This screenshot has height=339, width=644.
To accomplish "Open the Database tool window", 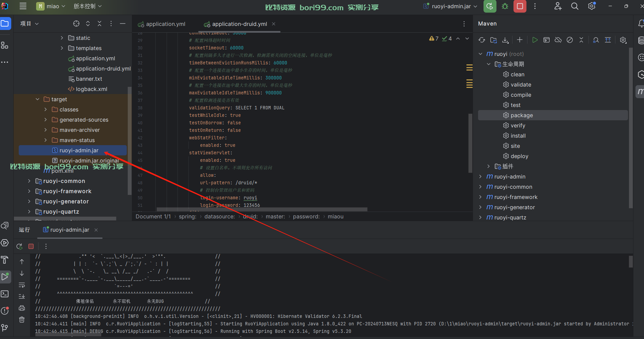I will (641, 41).
